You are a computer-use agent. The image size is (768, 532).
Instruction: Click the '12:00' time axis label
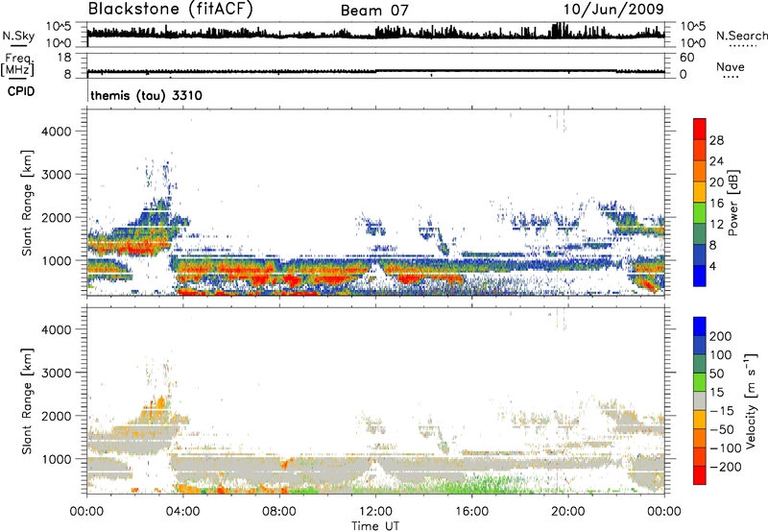[x=375, y=512]
